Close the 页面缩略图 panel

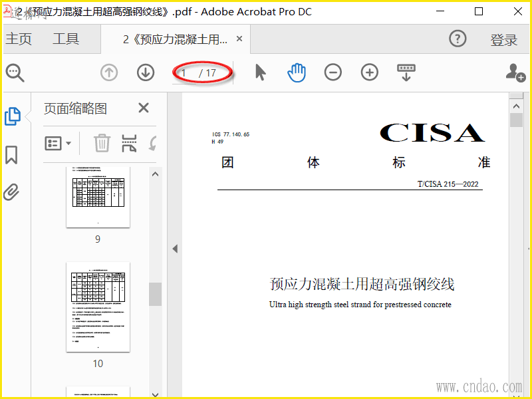tap(144, 108)
